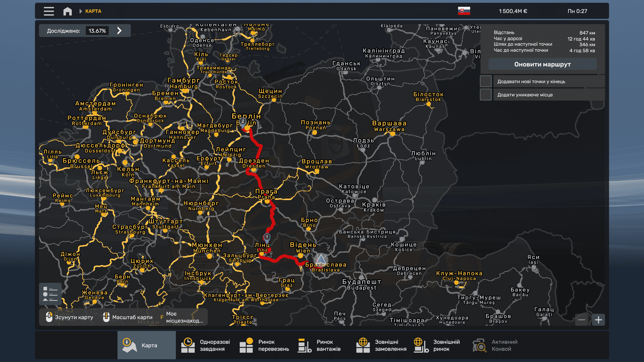Go to home screen icon
The image size is (644, 362).
click(67, 11)
